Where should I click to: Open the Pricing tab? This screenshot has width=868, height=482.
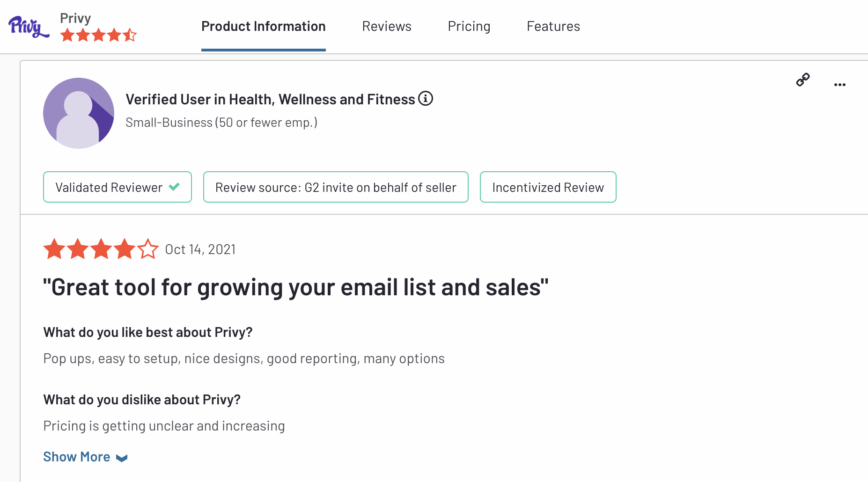(x=469, y=26)
